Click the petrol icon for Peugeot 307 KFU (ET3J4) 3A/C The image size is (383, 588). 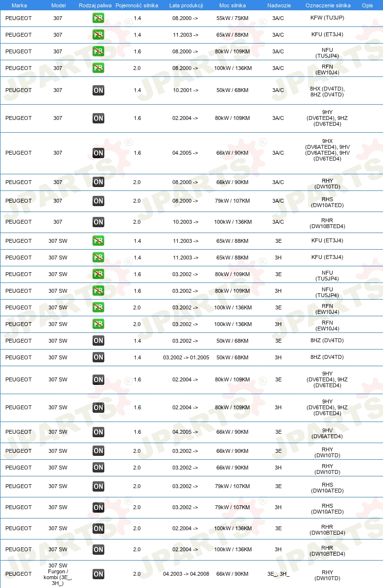pos(98,35)
